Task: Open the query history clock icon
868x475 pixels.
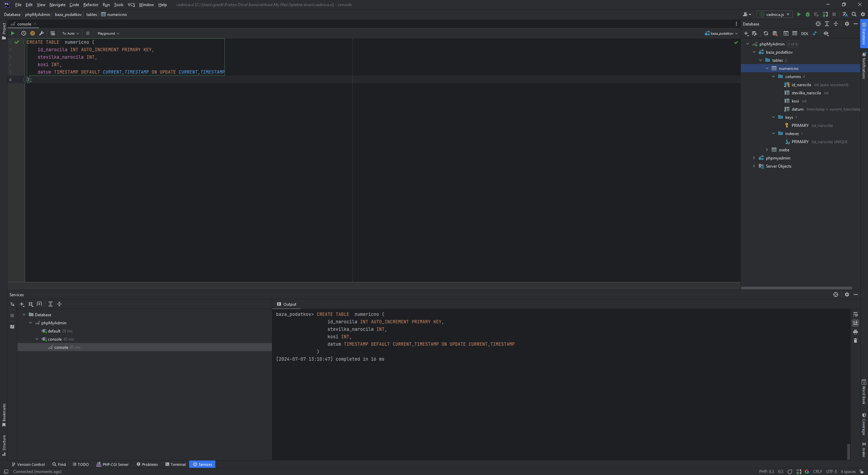Action: (x=24, y=33)
